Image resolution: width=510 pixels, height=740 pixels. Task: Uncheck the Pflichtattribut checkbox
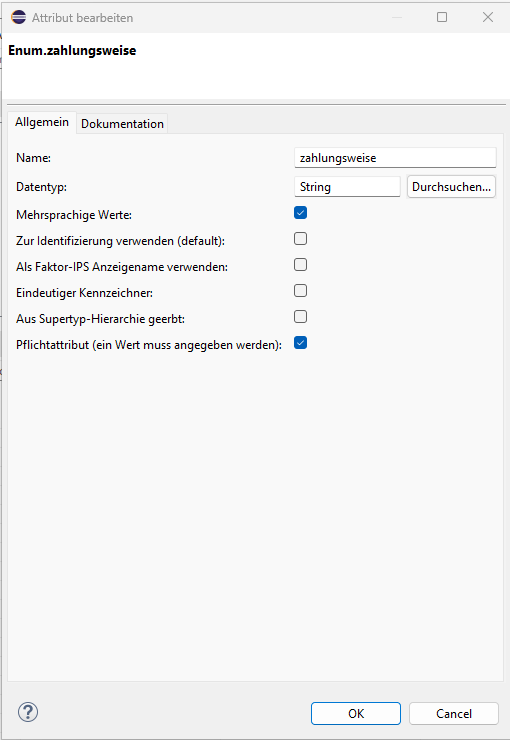301,343
